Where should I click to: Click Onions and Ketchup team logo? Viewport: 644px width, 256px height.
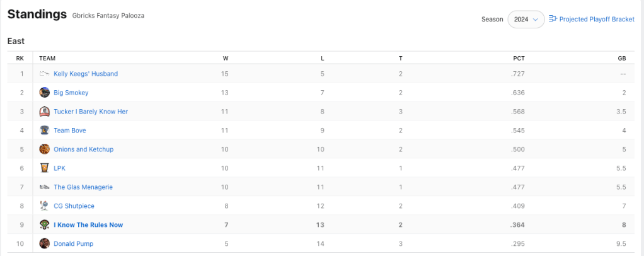point(44,149)
